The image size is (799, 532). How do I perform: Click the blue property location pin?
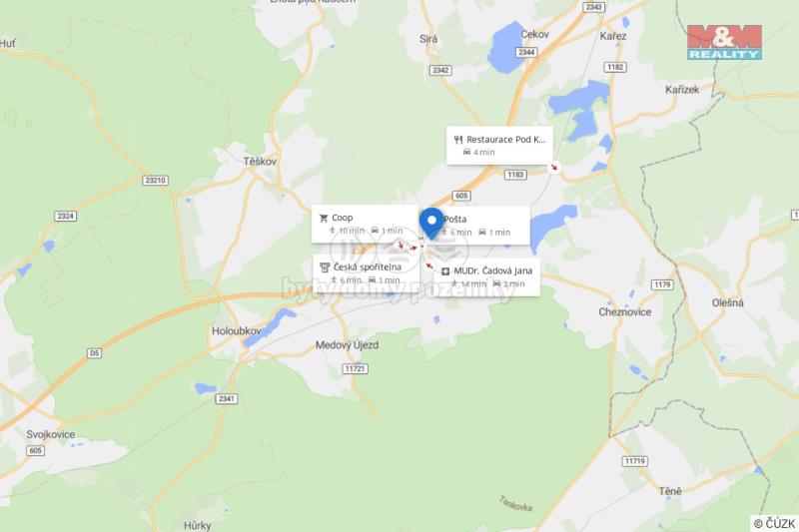(431, 223)
